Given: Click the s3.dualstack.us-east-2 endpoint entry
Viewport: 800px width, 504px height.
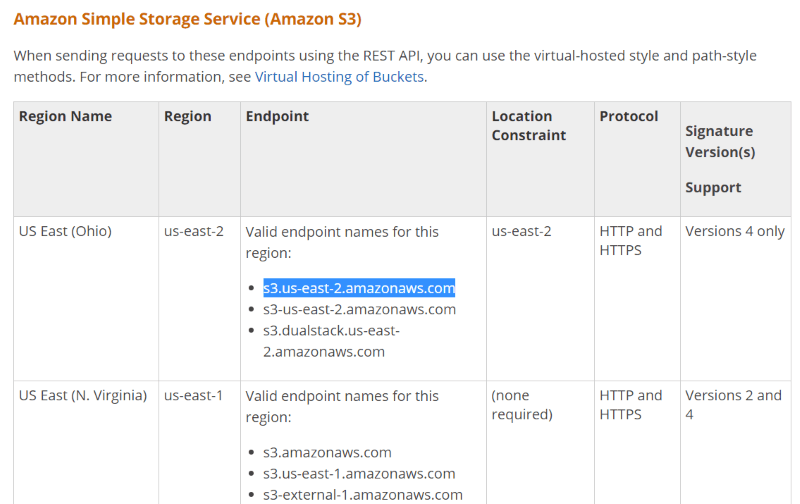Looking at the screenshot, I should coord(332,341).
